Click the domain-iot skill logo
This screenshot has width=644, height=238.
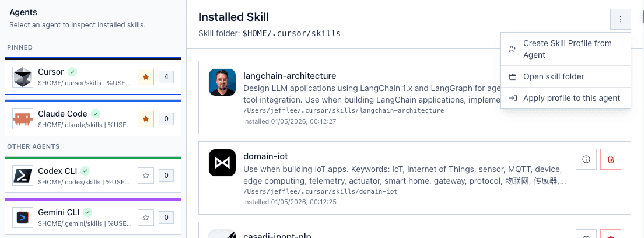click(222, 163)
